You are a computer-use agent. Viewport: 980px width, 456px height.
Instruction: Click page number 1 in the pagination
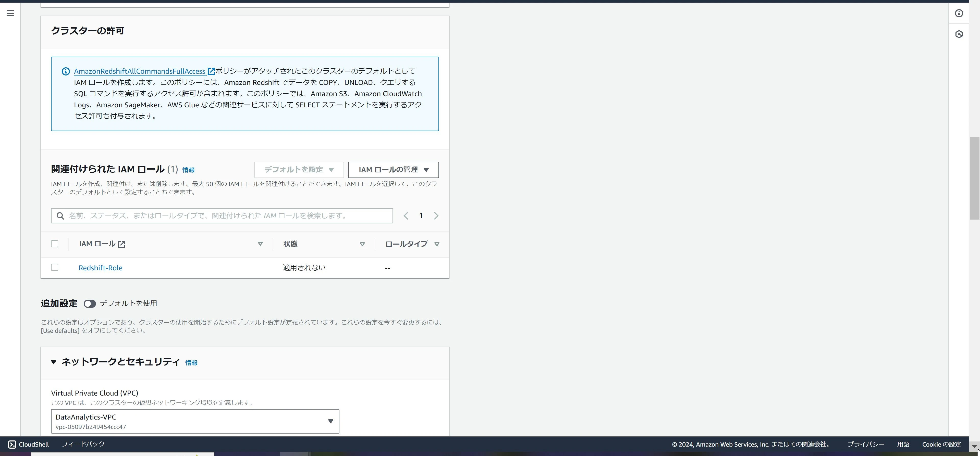(x=421, y=216)
